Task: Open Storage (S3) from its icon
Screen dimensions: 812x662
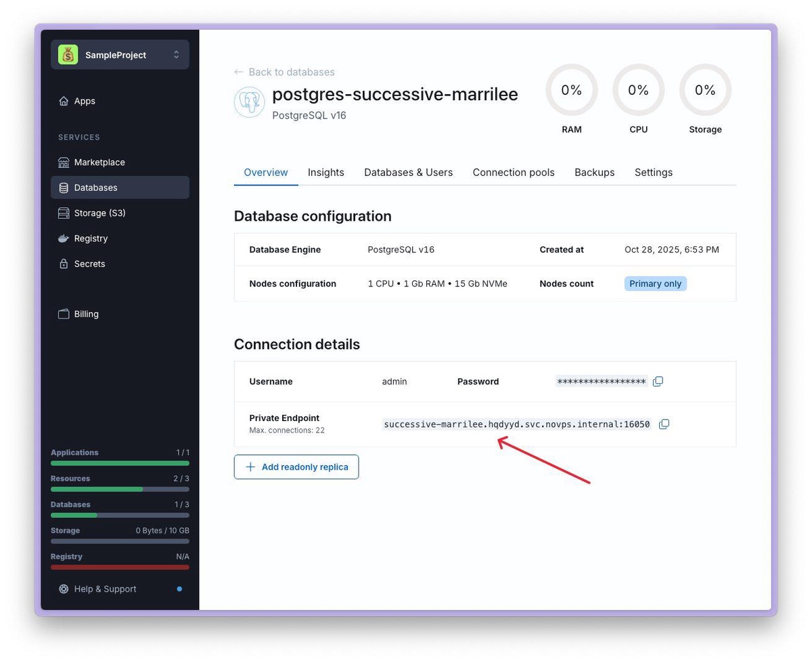Action: [64, 213]
